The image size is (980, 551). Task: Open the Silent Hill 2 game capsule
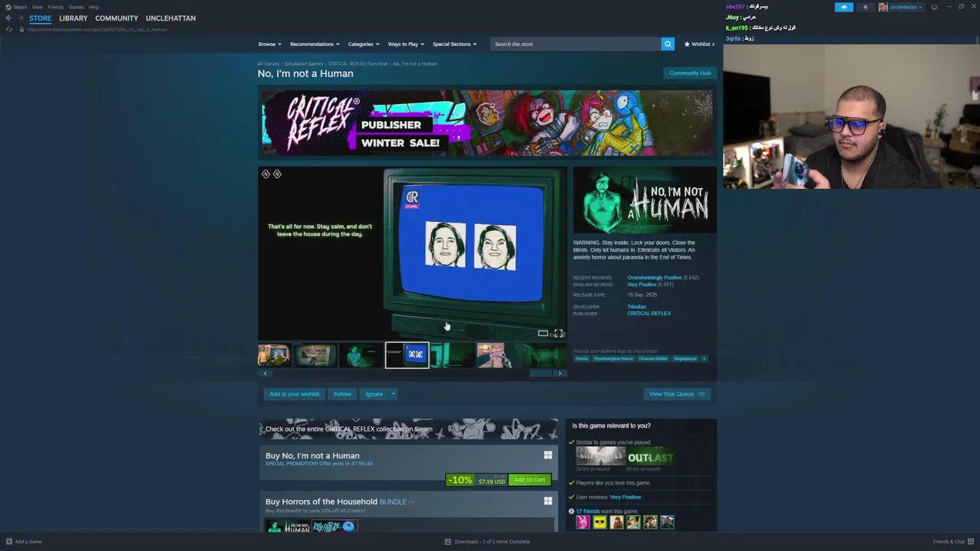[x=599, y=457]
